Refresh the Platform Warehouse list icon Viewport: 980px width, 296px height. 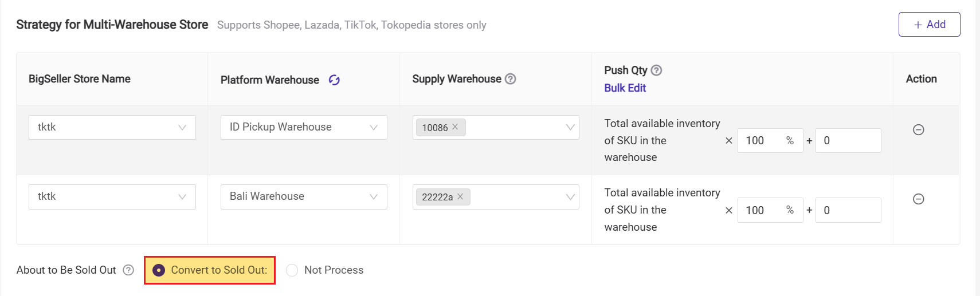pos(334,80)
